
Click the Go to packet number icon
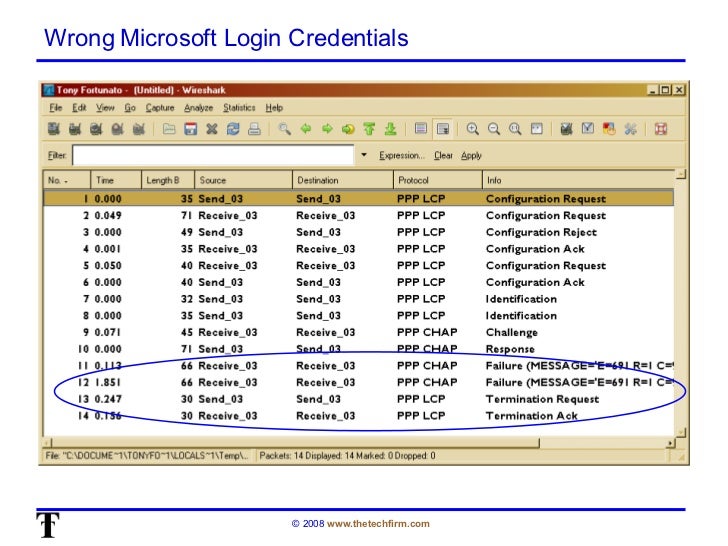point(348,129)
